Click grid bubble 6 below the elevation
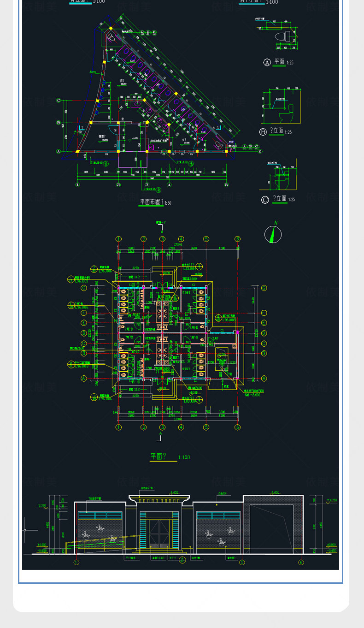 301,562
